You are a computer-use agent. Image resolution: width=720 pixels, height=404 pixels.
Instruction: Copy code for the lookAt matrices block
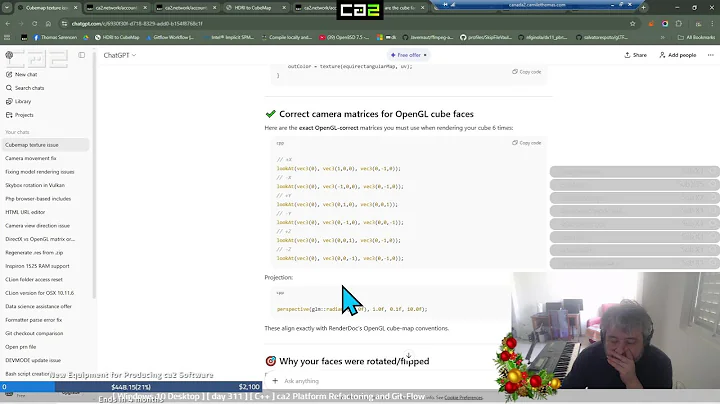click(527, 143)
